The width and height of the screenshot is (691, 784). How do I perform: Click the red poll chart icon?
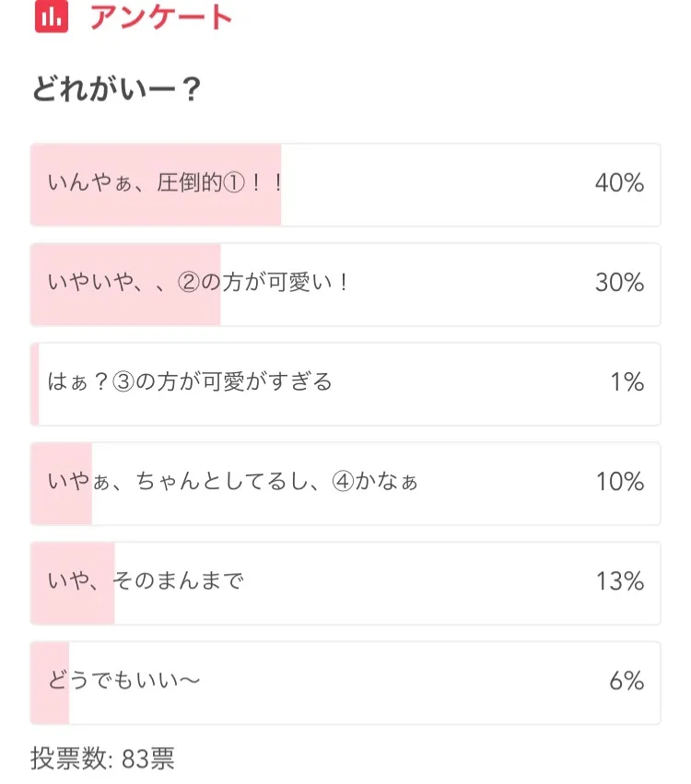(52, 18)
